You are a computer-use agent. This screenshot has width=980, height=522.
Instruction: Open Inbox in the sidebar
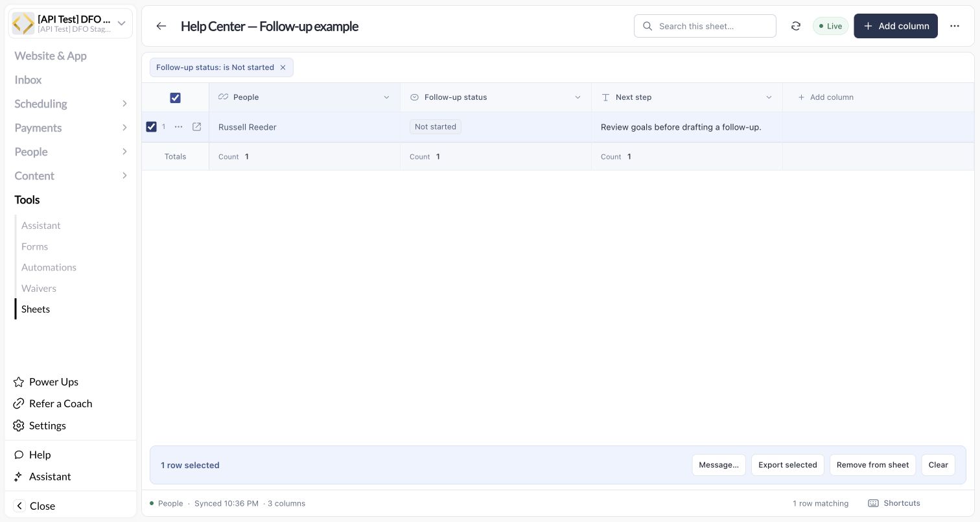pos(28,80)
